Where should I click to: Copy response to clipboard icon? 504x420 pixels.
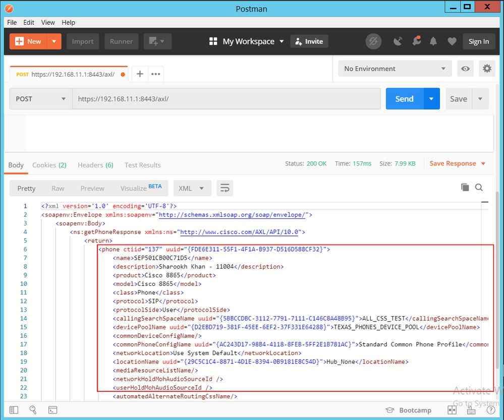coord(465,188)
